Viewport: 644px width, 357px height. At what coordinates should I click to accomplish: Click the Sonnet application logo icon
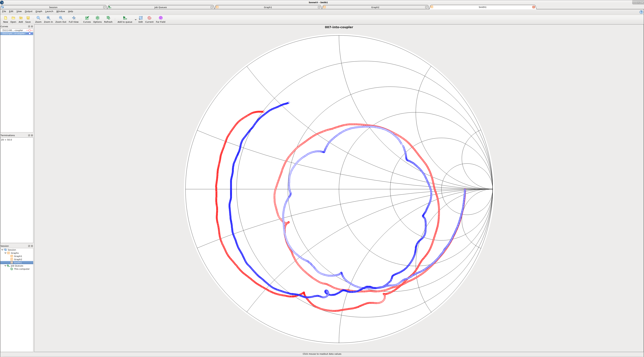[x=2, y=3]
